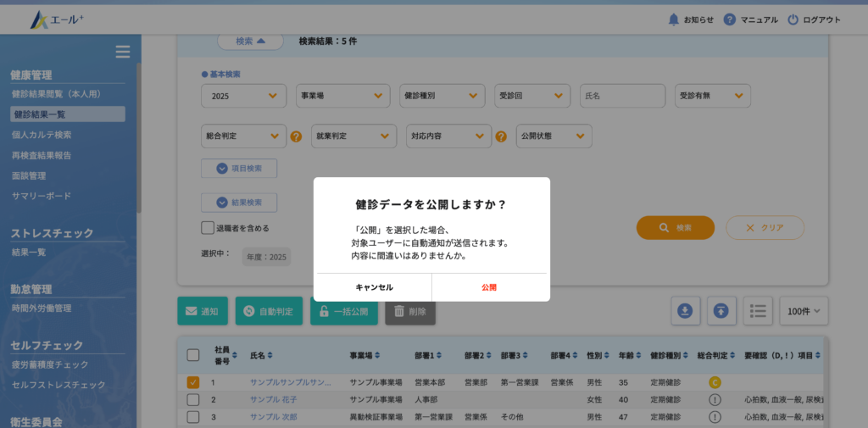Uncheck the row 1 employee checkbox

(193, 383)
